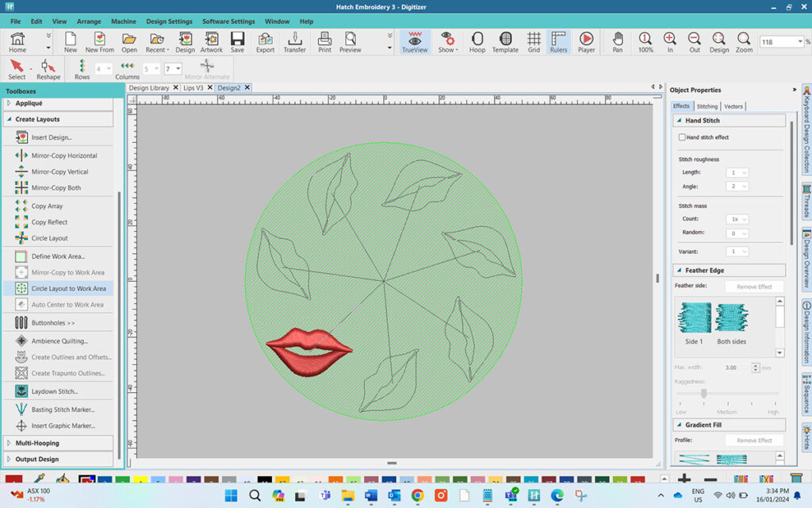
Task: Select the TrueView toolbar icon
Action: pyautogui.click(x=415, y=41)
